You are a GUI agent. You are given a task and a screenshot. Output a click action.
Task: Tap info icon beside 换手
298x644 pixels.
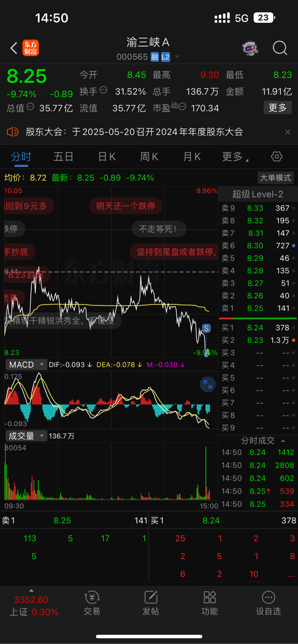[103, 90]
